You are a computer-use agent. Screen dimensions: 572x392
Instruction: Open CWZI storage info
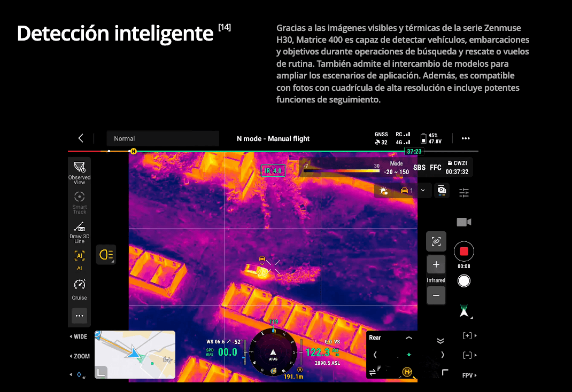457,168
